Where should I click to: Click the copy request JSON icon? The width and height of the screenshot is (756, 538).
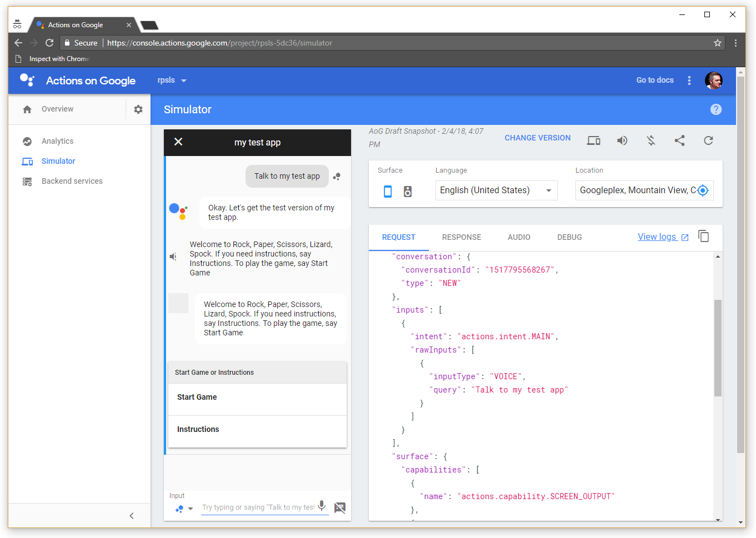point(703,237)
